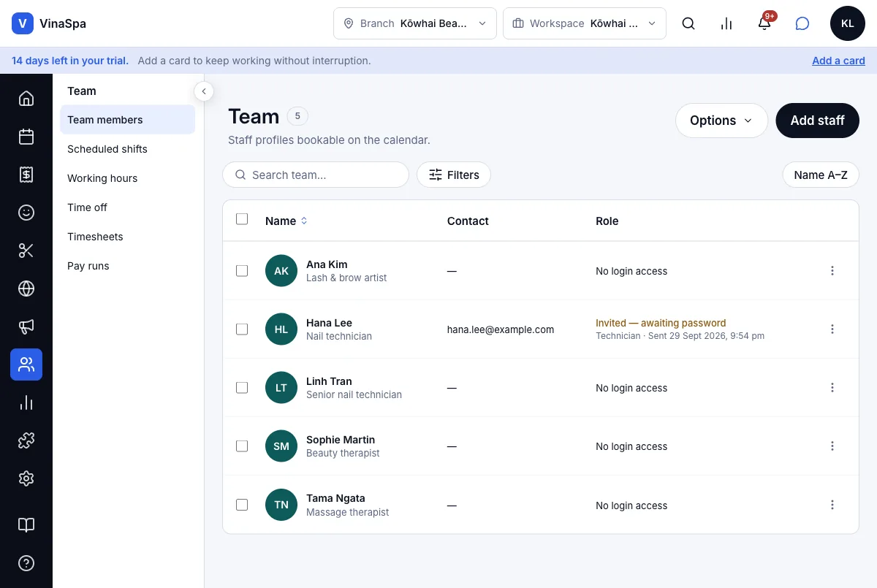Open the Add-ons puzzle piece icon
Viewport: 877px width, 588px height.
coord(26,440)
